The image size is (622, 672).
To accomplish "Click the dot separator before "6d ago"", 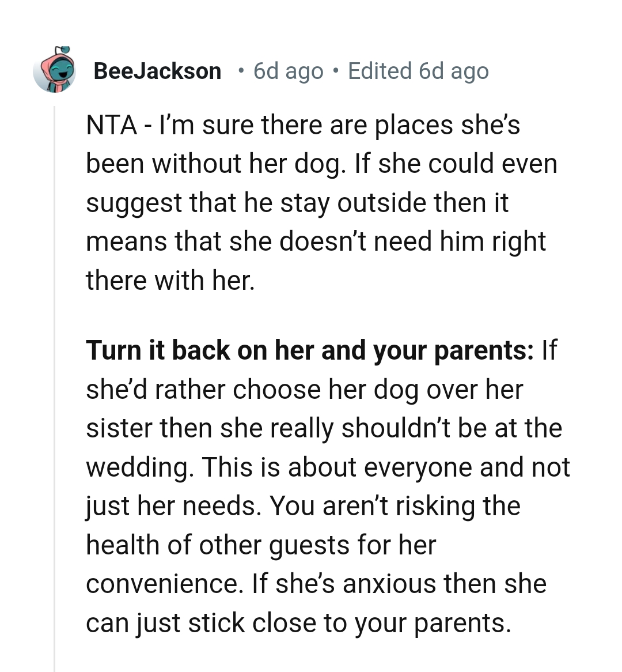I will pos(241,71).
